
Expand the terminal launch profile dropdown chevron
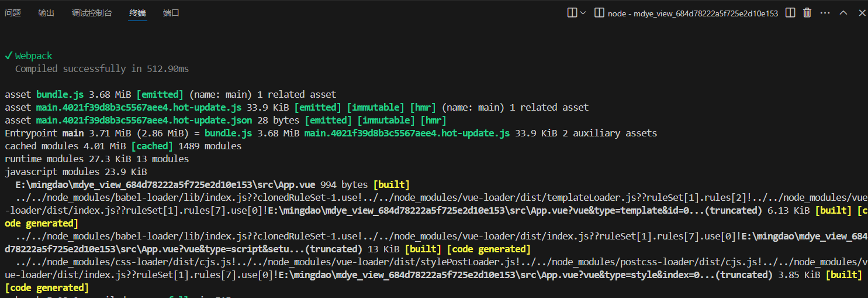[583, 13]
